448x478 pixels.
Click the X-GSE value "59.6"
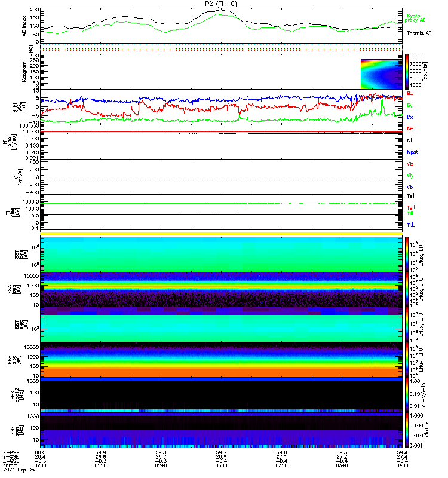point(281,452)
